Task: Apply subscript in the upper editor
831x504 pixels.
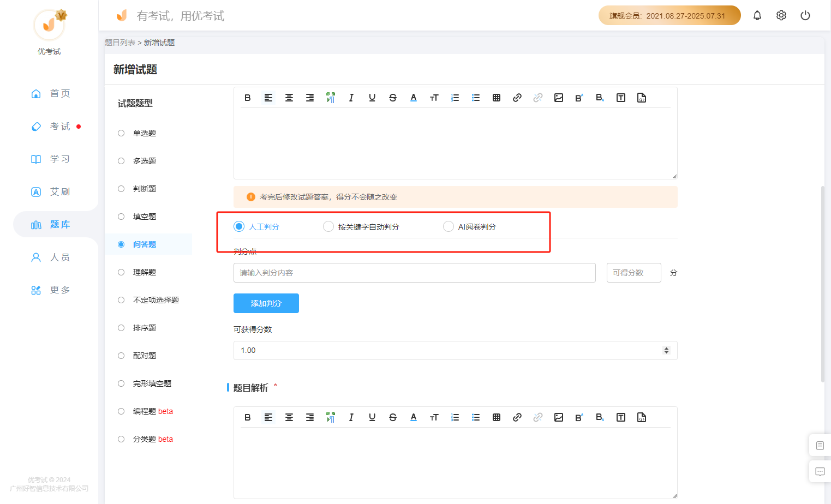Action: point(600,98)
